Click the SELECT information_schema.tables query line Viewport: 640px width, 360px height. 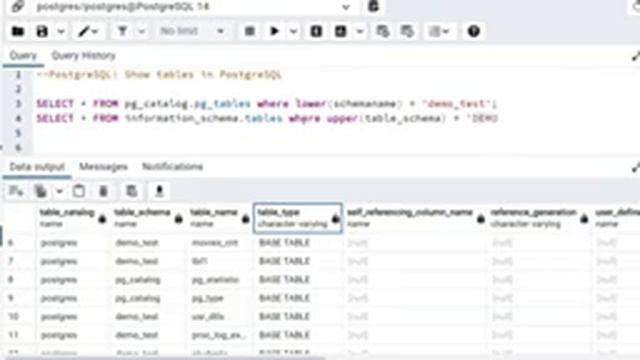click(267, 118)
